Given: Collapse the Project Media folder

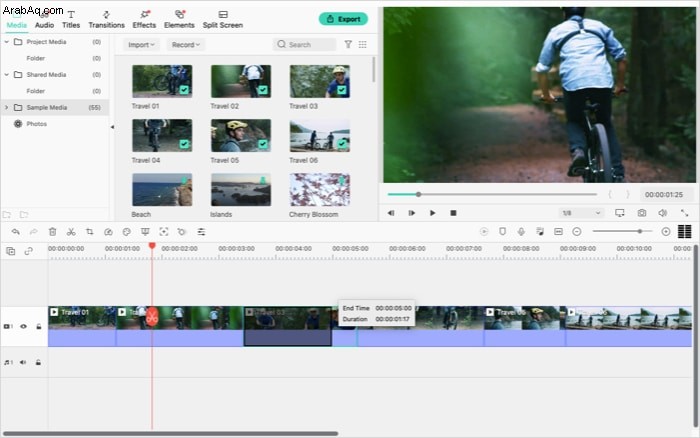Looking at the screenshot, I should tap(7, 42).
